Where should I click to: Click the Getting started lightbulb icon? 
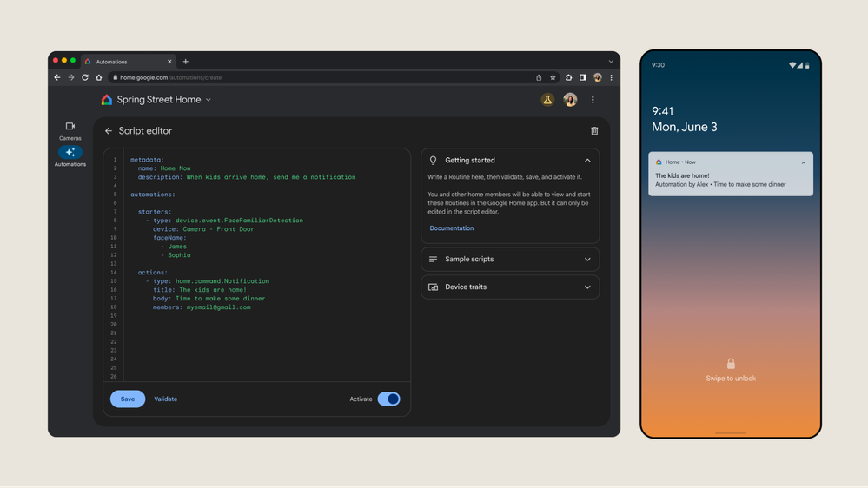click(x=433, y=161)
